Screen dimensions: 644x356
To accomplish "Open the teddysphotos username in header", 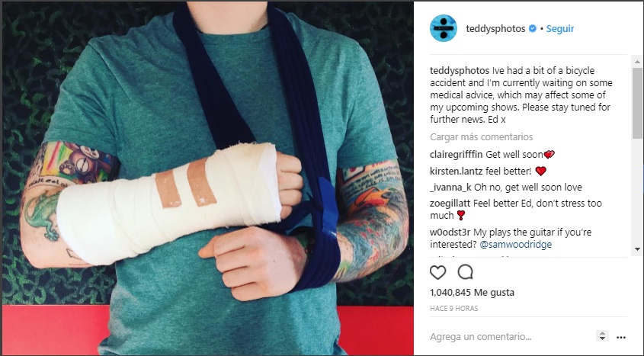I will click(495, 29).
